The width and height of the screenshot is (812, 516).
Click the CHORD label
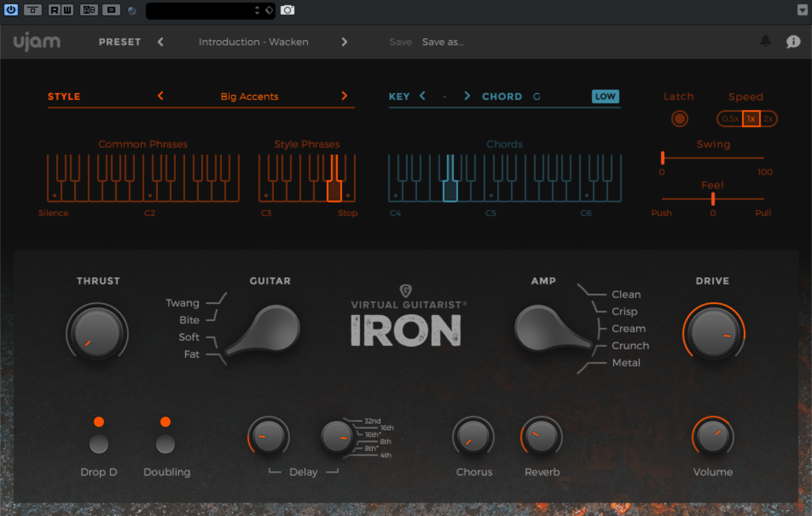tap(502, 96)
